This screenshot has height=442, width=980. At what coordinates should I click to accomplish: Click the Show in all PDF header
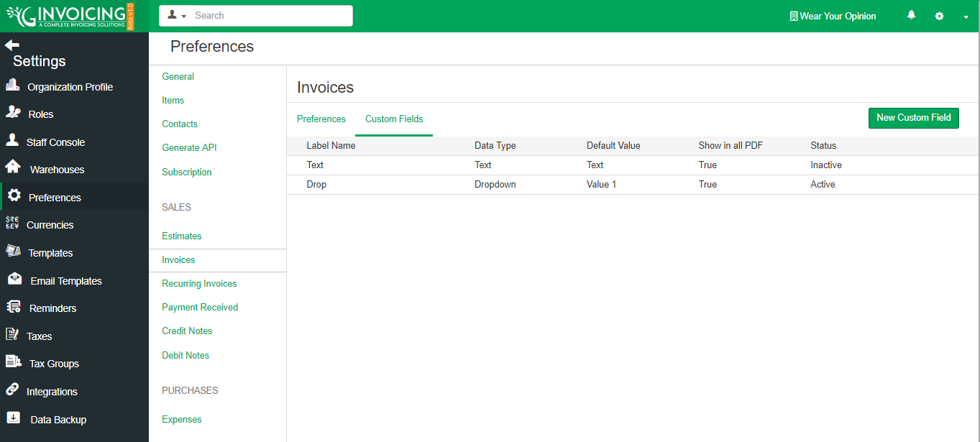point(731,145)
